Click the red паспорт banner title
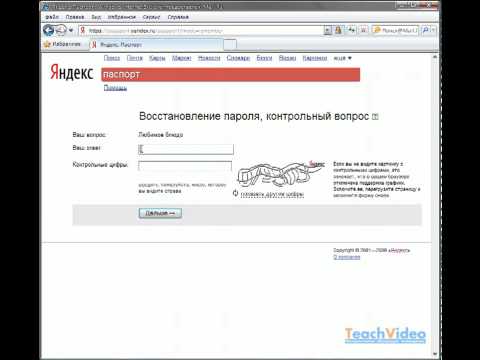Screen dimensions: 480x360 point(121,74)
